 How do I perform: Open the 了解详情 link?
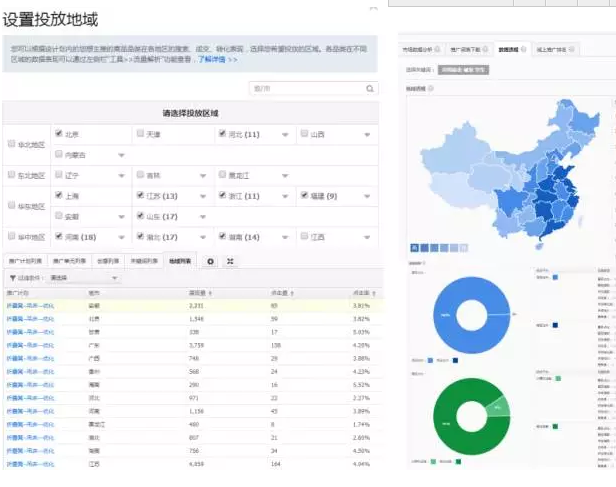click(x=213, y=60)
